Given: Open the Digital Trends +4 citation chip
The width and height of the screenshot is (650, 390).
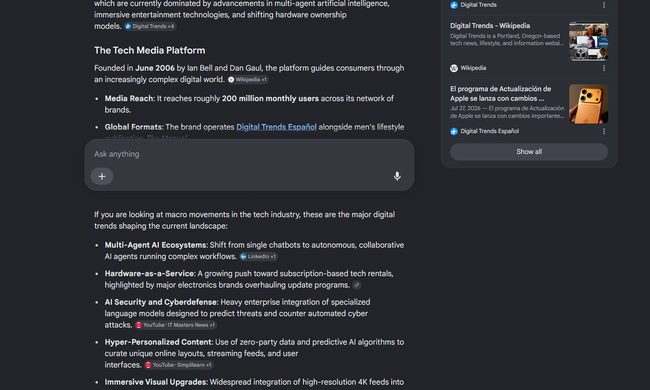Looking at the screenshot, I should point(150,26).
